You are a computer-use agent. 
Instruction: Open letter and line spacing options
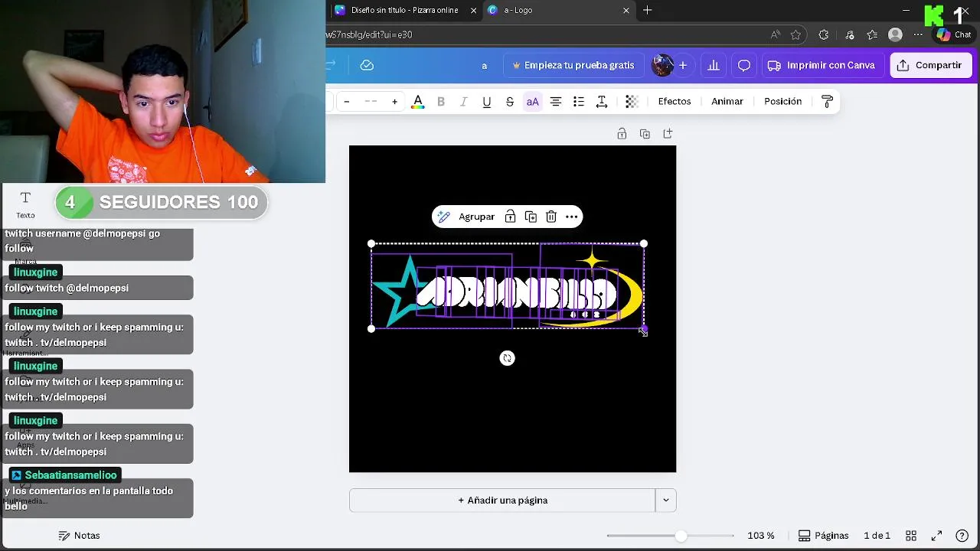point(602,101)
